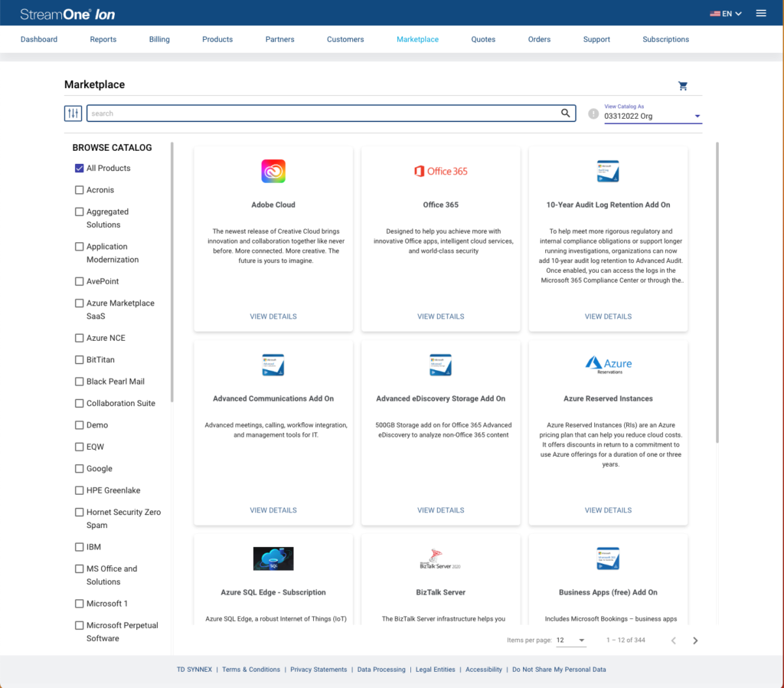The width and height of the screenshot is (784, 688).
Task: View details for Adobe Cloud
Action: point(273,316)
